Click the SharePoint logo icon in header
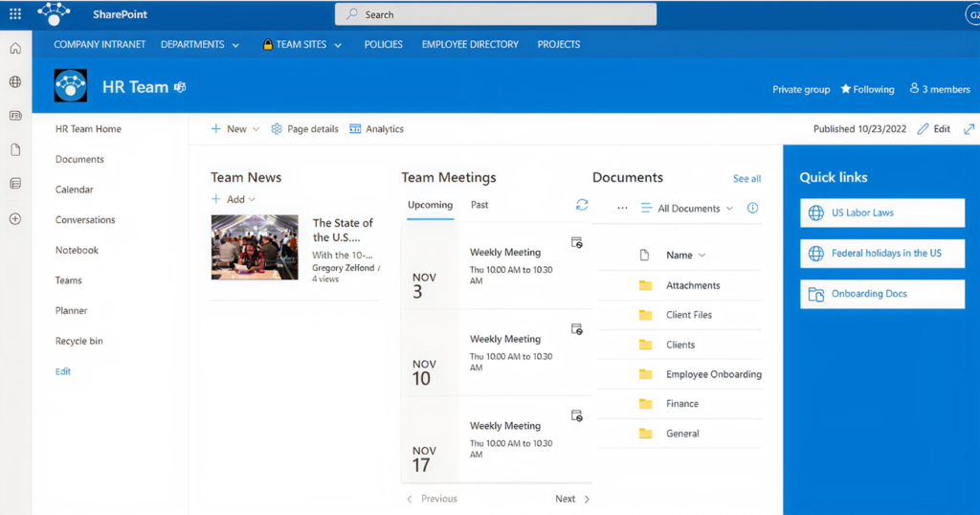The height and width of the screenshot is (515, 980). tap(54, 13)
